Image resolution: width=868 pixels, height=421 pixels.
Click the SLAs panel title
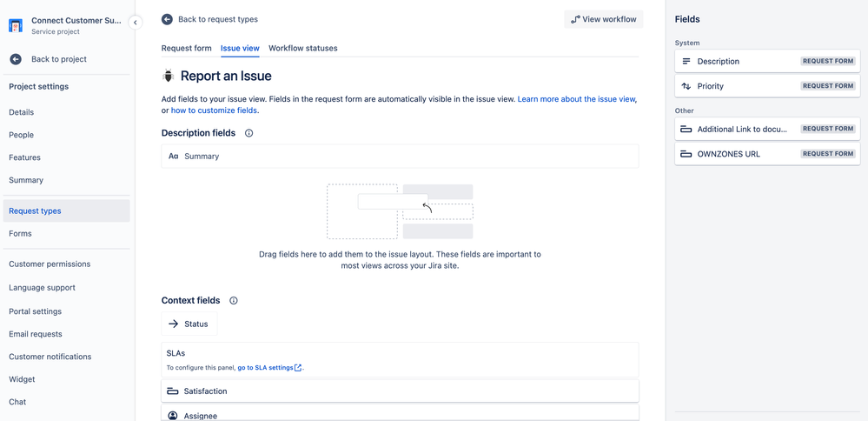[x=176, y=352]
